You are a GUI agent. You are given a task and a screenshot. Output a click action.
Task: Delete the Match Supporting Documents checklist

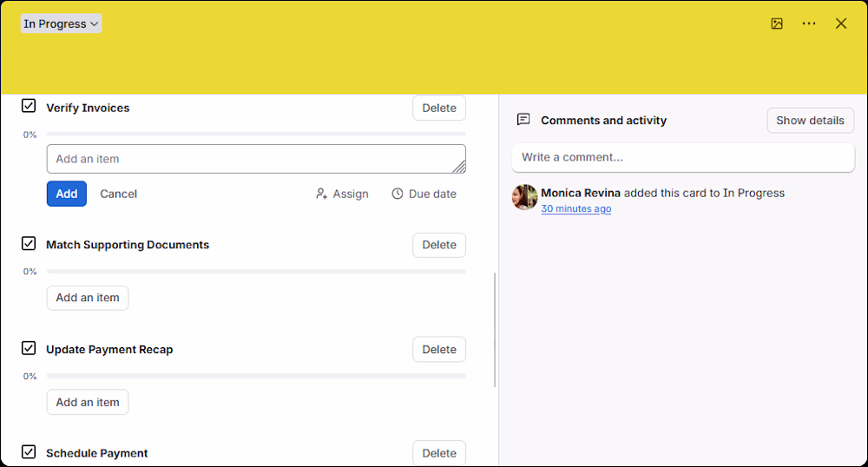pos(439,245)
